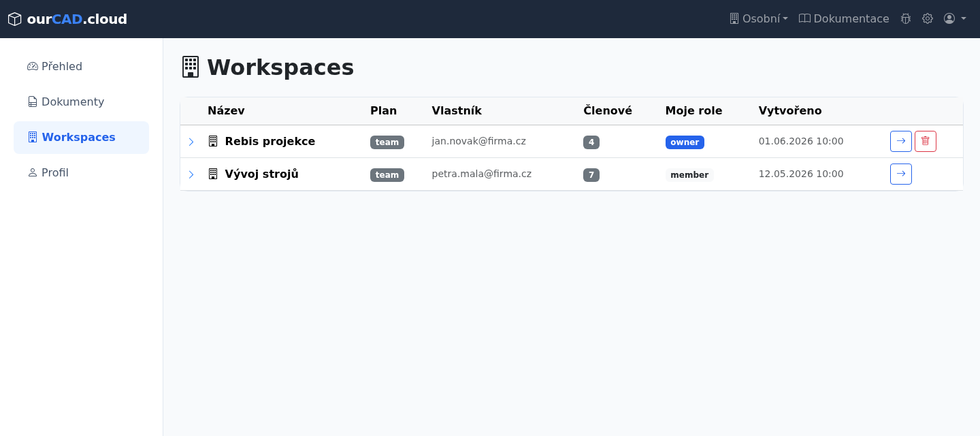
Task: Open the user account menu
Action: tap(955, 19)
